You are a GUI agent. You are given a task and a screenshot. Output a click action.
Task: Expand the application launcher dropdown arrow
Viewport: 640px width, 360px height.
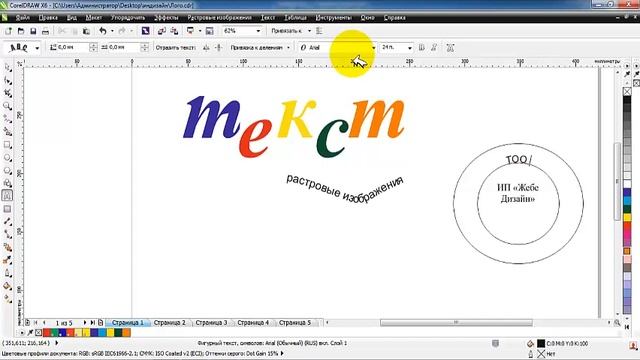pos(199,31)
